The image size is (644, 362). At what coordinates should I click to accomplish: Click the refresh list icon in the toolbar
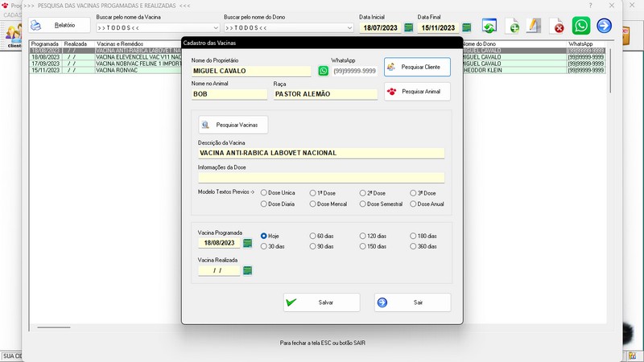click(x=489, y=27)
